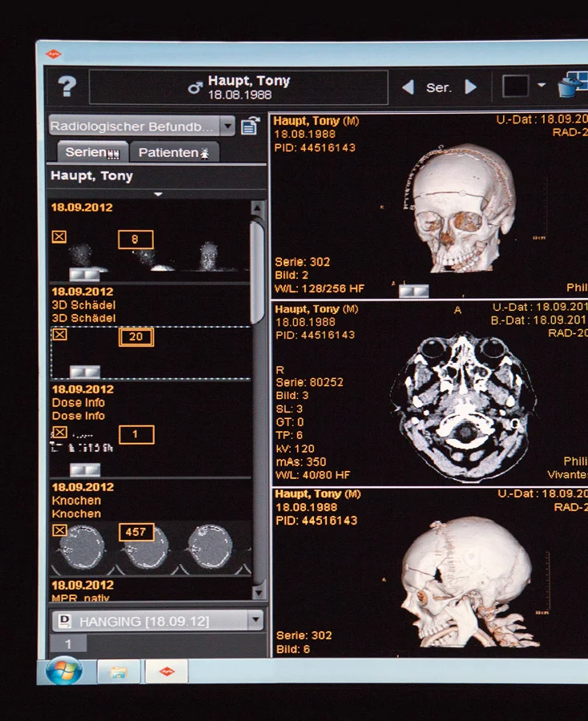588x721 pixels.
Task: Open the HANGING [18.09.12] dropdown
Action: 158,621
